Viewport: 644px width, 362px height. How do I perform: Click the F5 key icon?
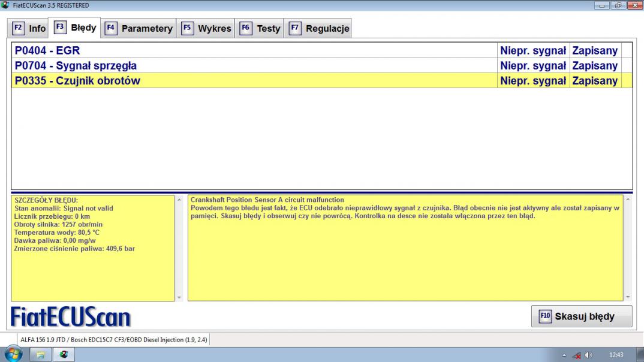187,28
